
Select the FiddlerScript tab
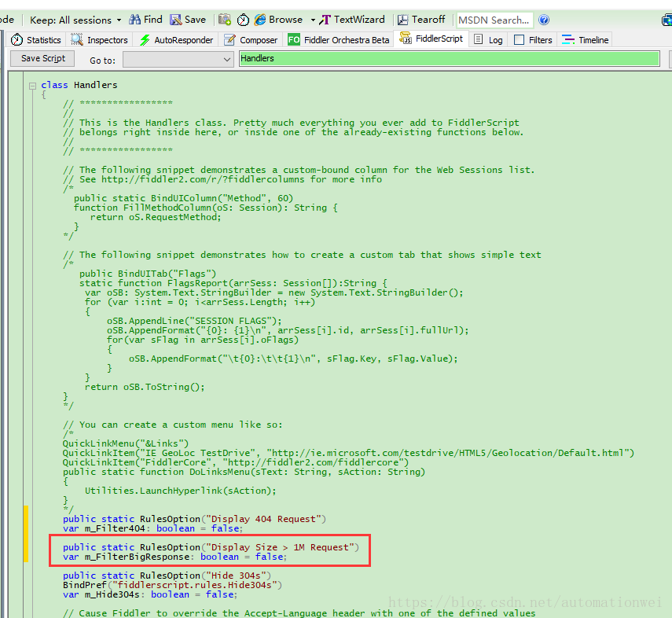[431, 39]
